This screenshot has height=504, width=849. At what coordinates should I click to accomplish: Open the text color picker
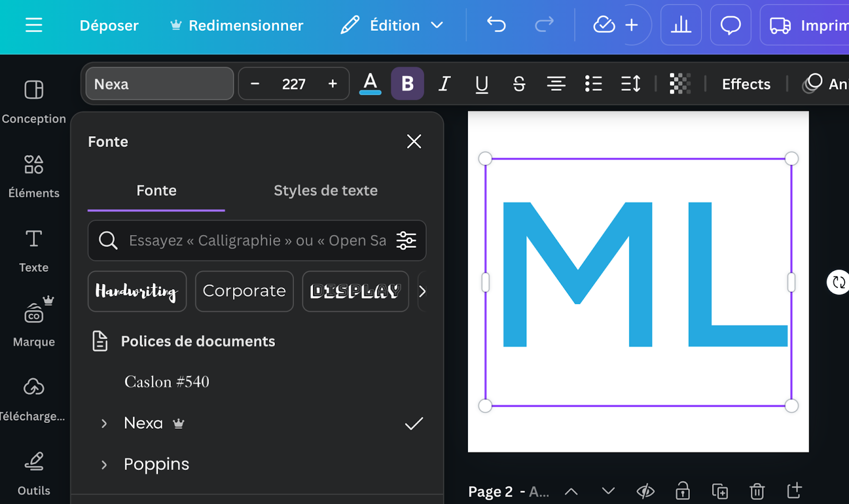[370, 83]
